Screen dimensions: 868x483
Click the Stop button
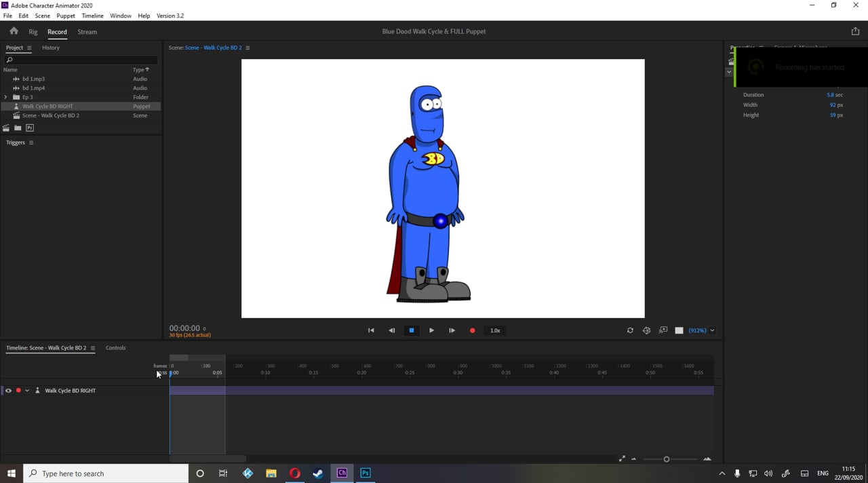(x=411, y=330)
